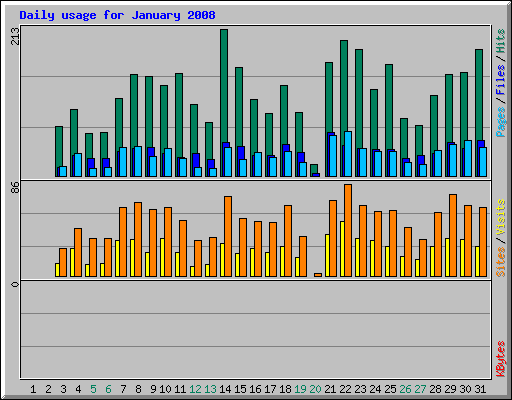Click green weekend day label '13'
The height and width of the screenshot is (400, 512).
click(210, 389)
